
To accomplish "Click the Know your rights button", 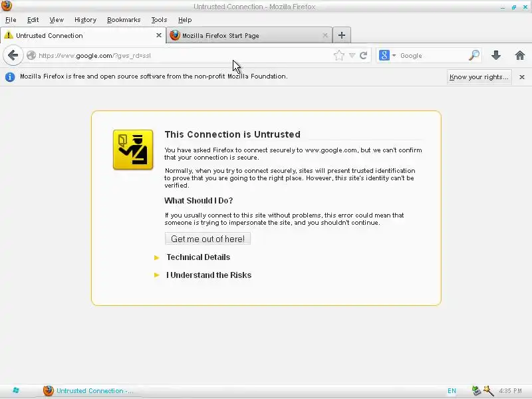I will tap(479, 77).
